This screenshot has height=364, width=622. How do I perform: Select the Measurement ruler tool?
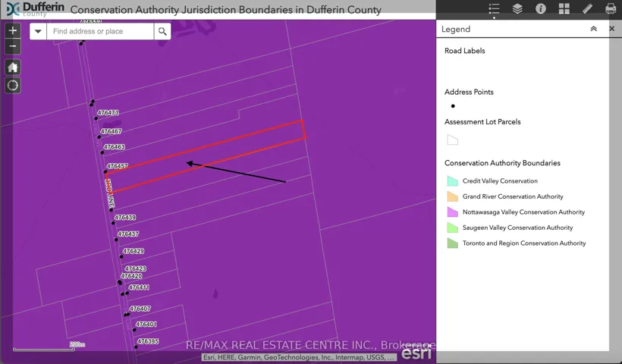click(588, 9)
